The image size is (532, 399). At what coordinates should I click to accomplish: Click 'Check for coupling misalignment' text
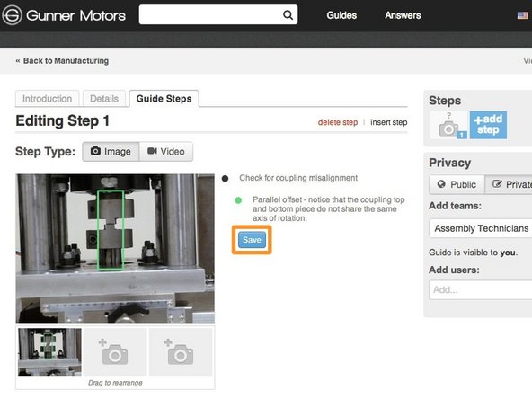pyautogui.click(x=298, y=178)
